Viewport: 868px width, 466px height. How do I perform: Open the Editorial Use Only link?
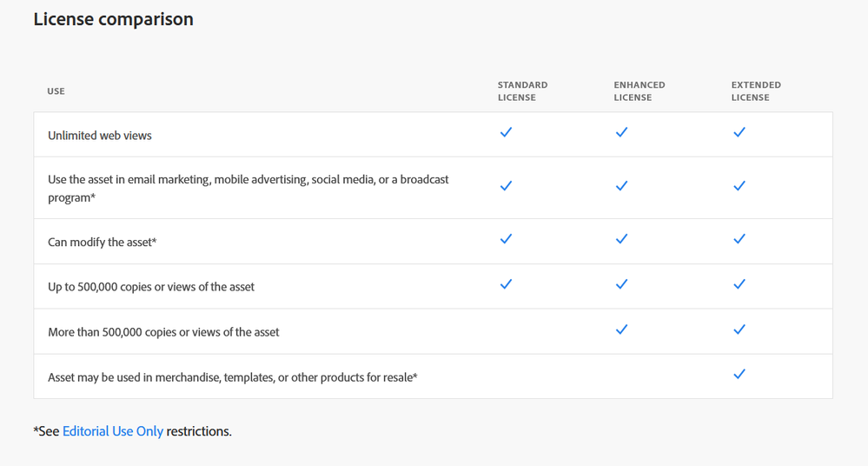coord(113,431)
